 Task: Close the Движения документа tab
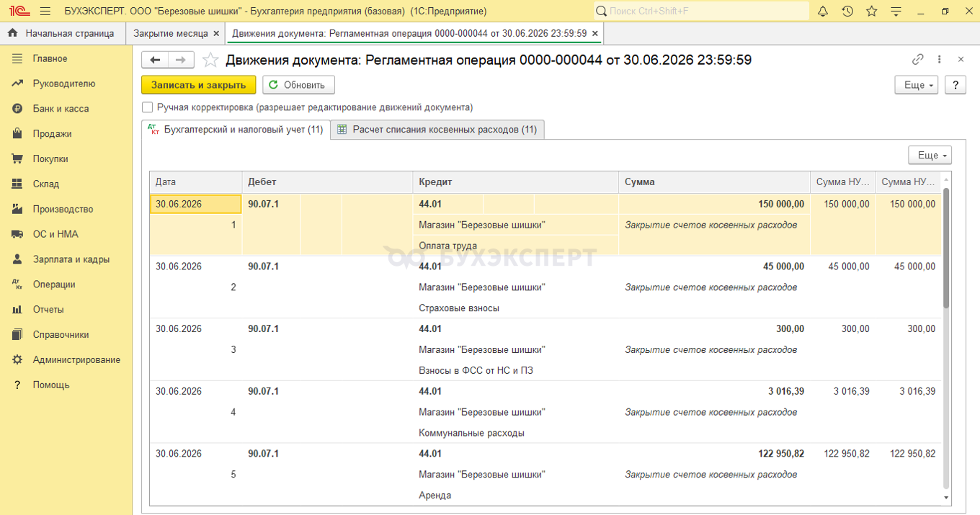[594, 33]
